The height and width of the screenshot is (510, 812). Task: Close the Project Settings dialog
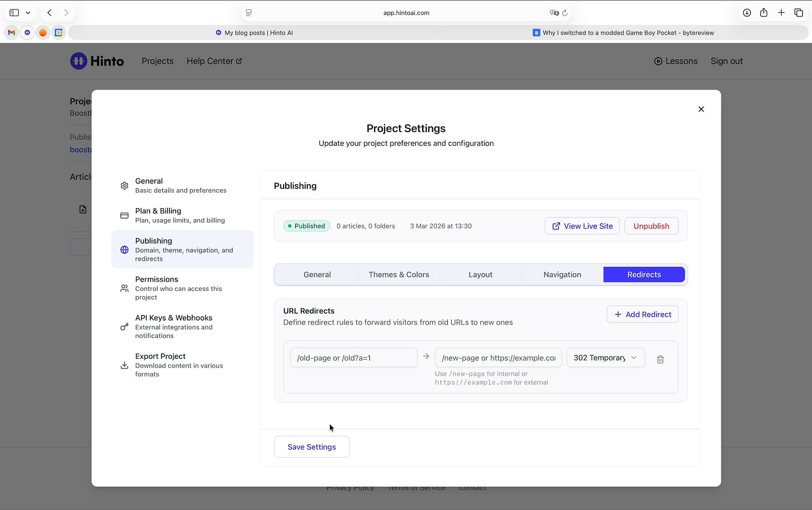[701, 109]
